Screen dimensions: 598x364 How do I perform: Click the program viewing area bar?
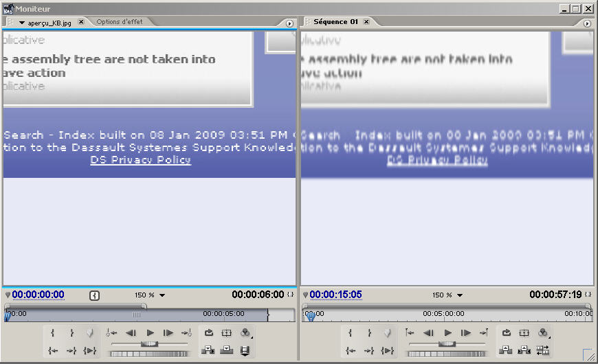(x=447, y=306)
